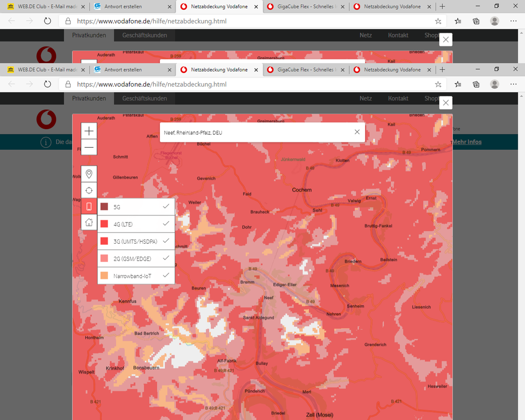Open the Mehr Infos link

point(467,142)
